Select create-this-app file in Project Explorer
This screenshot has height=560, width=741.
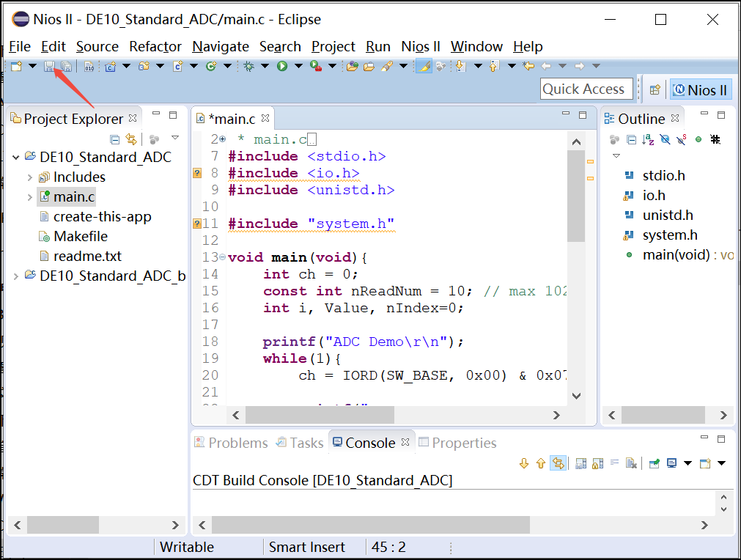(103, 216)
